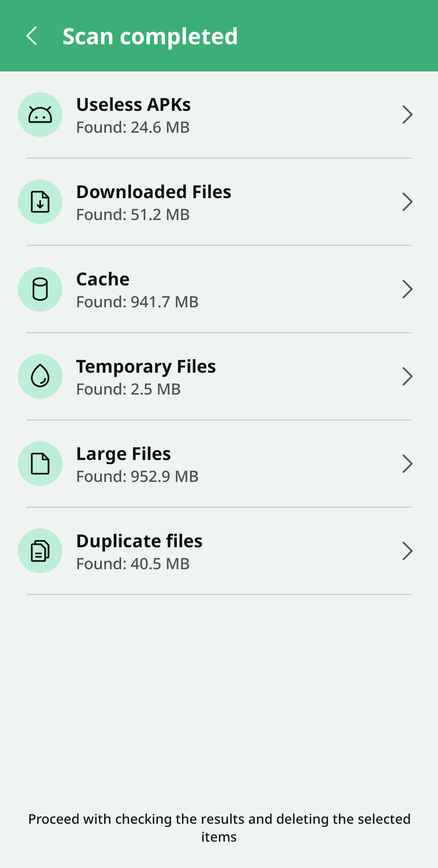Open Duplicate files chevron arrow

[x=407, y=551]
